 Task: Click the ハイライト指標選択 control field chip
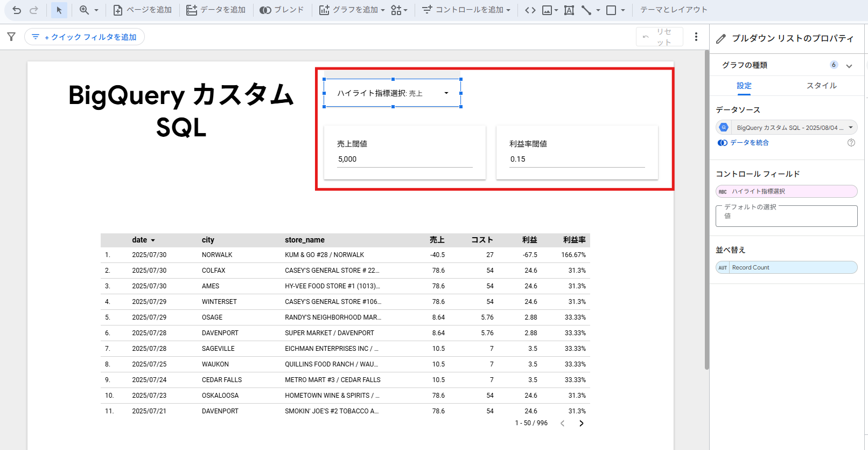click(x=786, y=191)
